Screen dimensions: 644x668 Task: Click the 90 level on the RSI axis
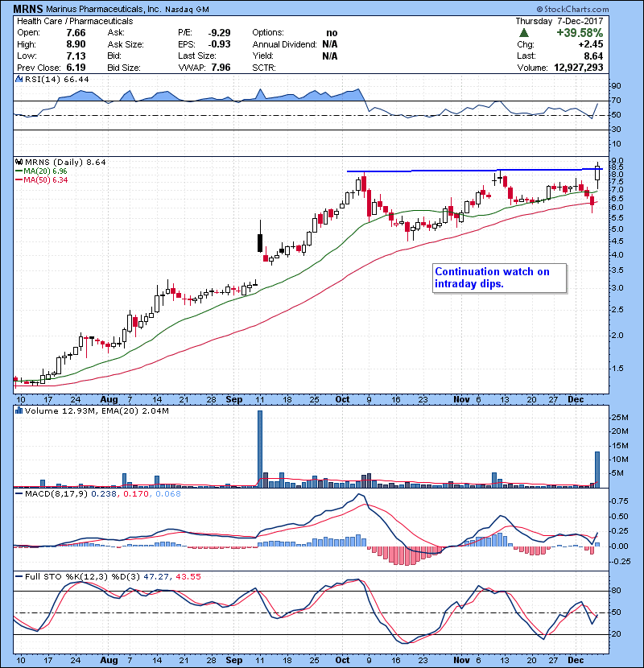point(616,85)
